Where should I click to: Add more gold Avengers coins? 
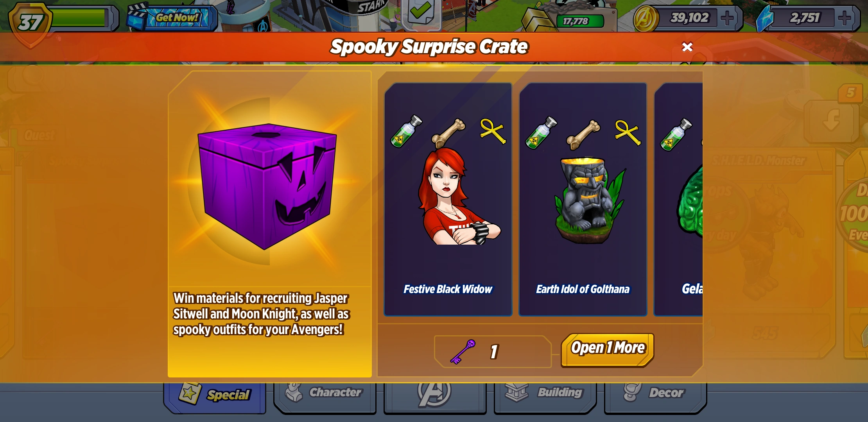coord(727,18)
